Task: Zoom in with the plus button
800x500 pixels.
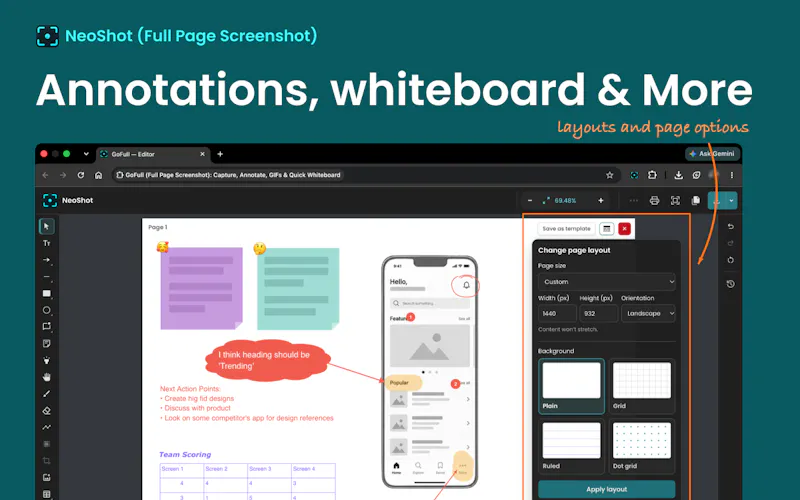Action: pos(601,201)
